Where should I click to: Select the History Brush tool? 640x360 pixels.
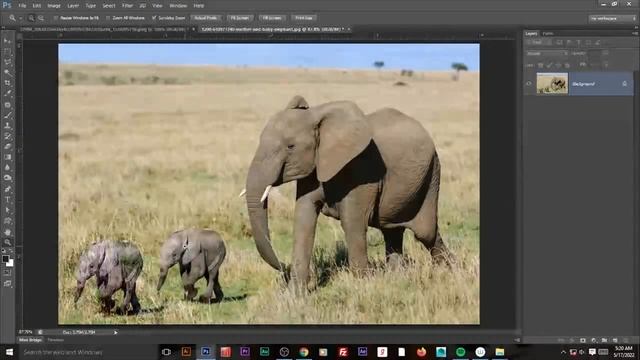[x=7, y=137]
